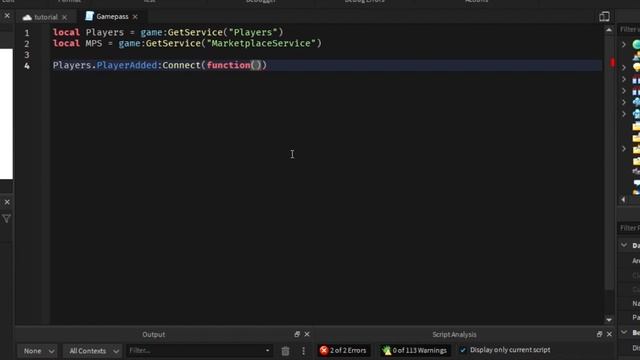
Task: Toggle the 2 of 2 Errors filter
Action: point(343,350)
